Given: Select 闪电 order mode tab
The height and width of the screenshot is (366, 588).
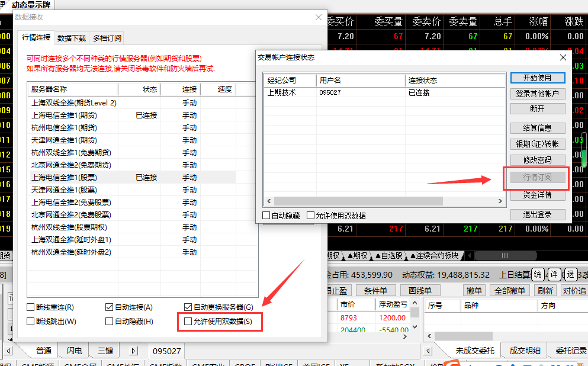Looking at the screenshot, I should click(74, 351).
